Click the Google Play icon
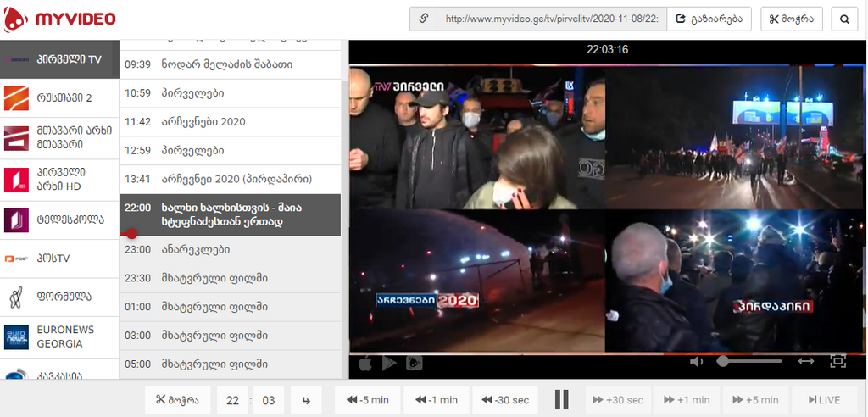868x417 pixels. [389, 363]
